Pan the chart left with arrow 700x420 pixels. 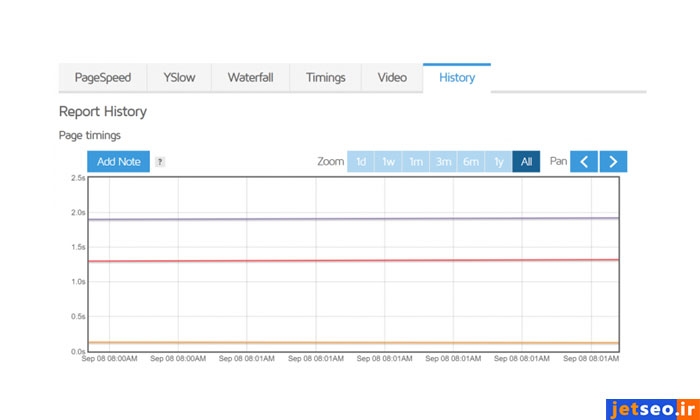coord(584,161)
